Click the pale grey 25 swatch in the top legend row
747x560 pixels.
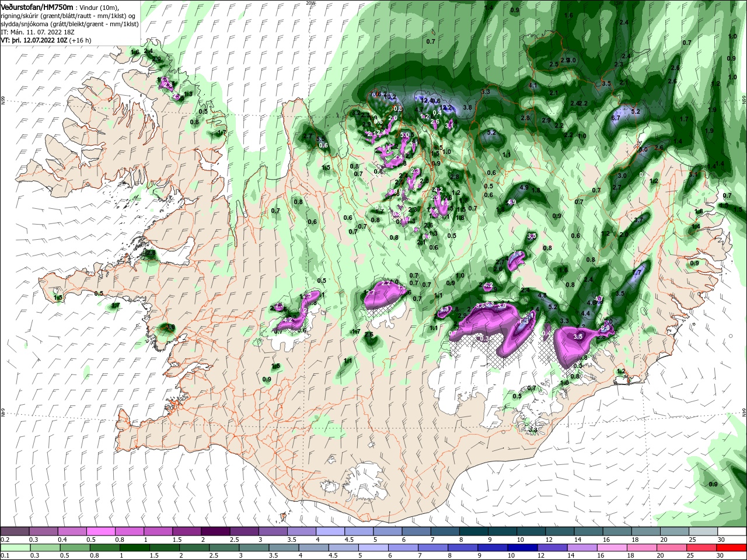tap(703, 531)
